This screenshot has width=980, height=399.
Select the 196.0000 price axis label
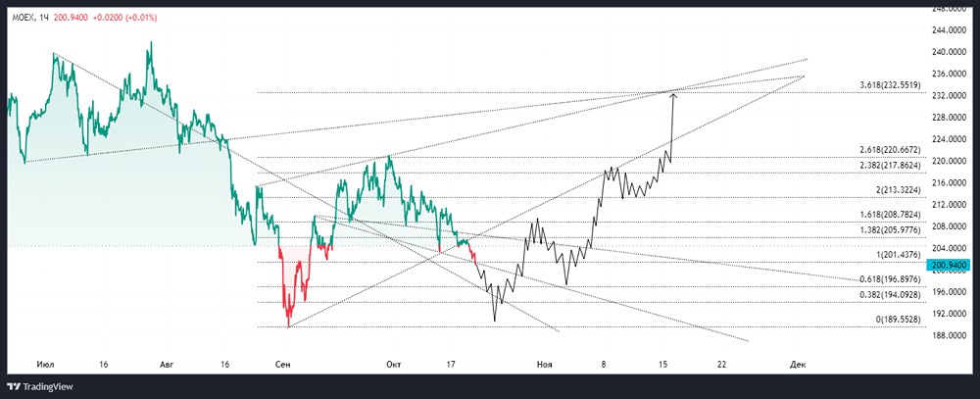coord(951,292)
